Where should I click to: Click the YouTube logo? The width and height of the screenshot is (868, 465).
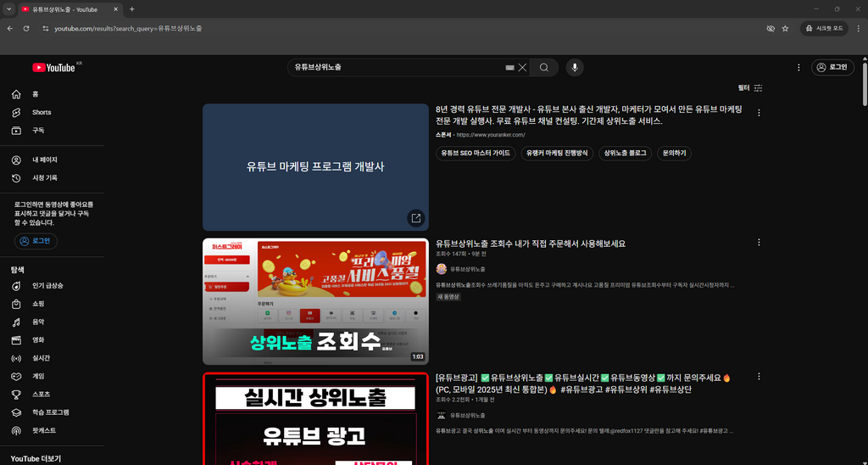[53, 68]
